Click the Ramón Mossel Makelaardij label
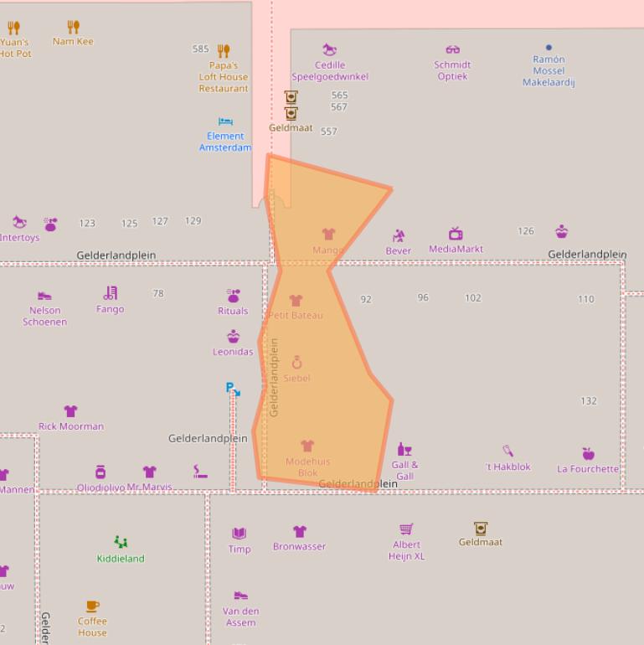 pos(549,71)
